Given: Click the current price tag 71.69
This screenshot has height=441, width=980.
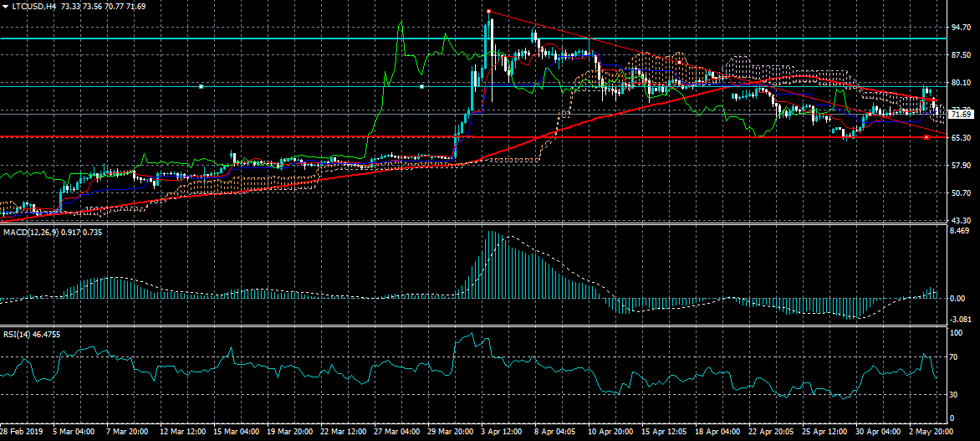Looking at the screenshot, I should click(x=959, y=114).
